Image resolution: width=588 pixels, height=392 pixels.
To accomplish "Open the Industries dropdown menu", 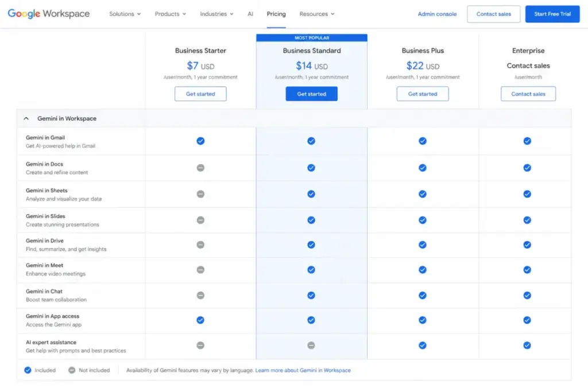I will coord(216,14).
